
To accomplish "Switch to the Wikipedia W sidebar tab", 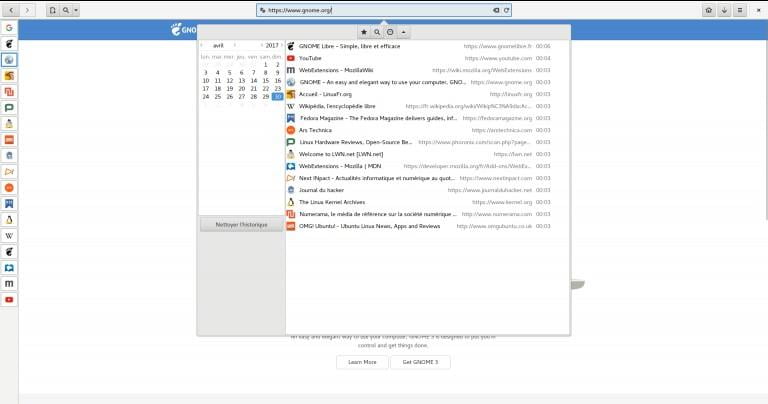I will 9,236.
